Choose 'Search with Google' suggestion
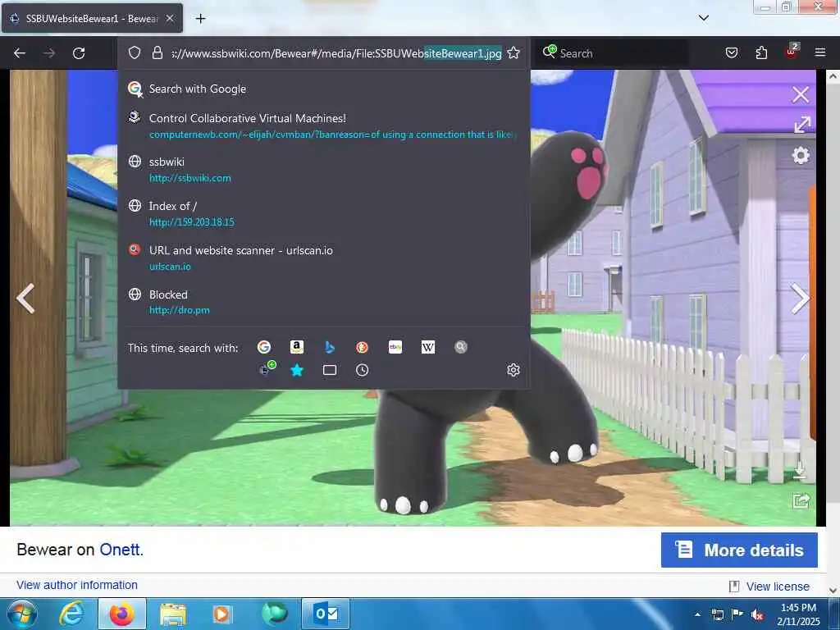The width and height of the screenshot is (840, 630). (323, 89)
